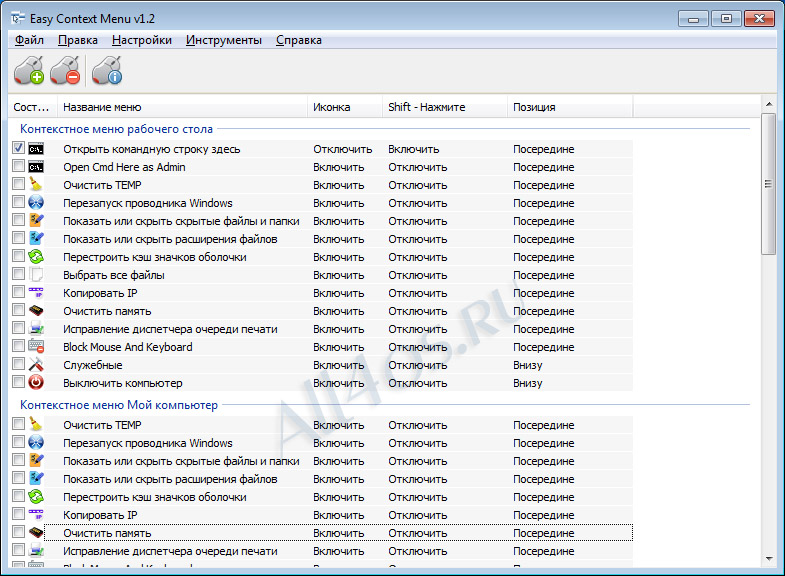Select the 'Выключить компьютер' row text
This screenshot has height=576, width=785.
[123, 383]
